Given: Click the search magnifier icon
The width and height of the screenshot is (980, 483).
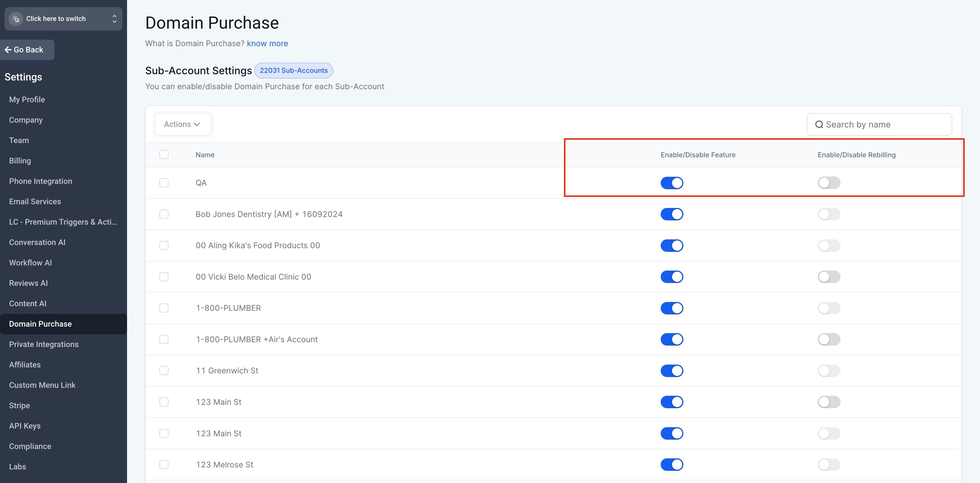Looking at the screenshot, I should 819,125.
